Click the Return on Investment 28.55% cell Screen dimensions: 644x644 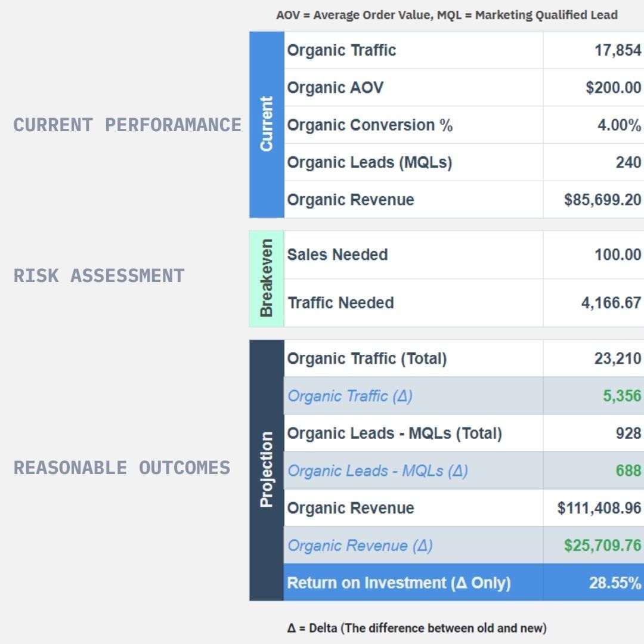pos(593,583)
